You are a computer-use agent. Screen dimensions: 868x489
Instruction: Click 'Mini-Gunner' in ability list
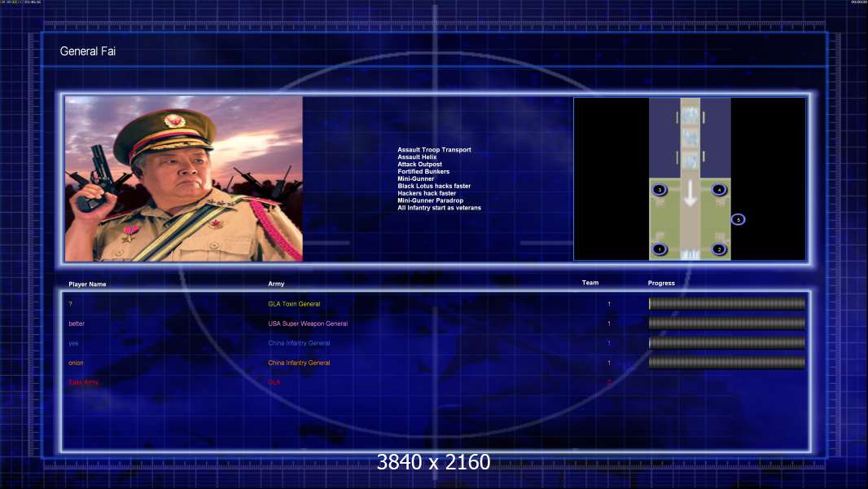pyautogui.click(x=416, y=178)
